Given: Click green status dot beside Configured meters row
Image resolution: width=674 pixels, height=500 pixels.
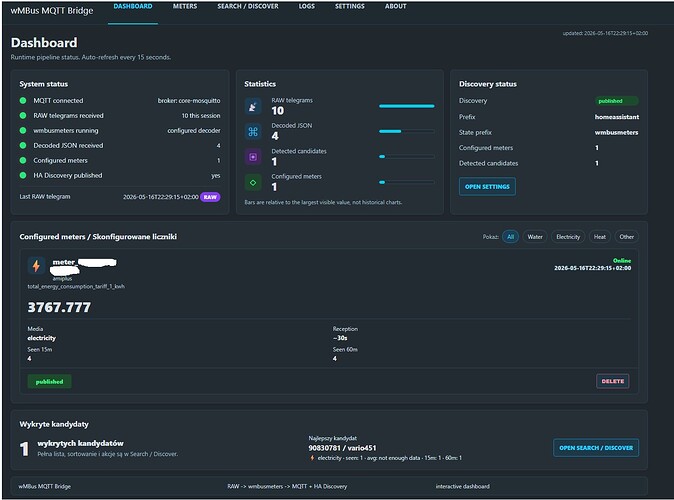Looking at the screenshot, I should tap(23, 160).
